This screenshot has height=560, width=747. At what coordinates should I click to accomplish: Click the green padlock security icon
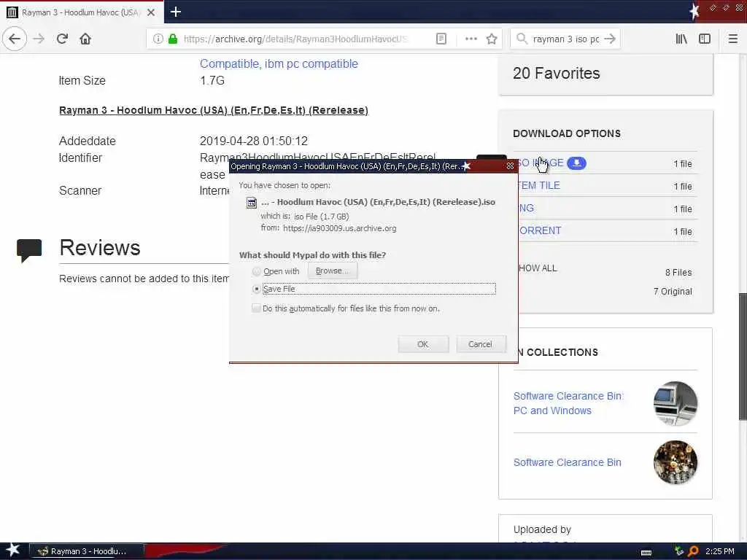click(x=173, y=39)
